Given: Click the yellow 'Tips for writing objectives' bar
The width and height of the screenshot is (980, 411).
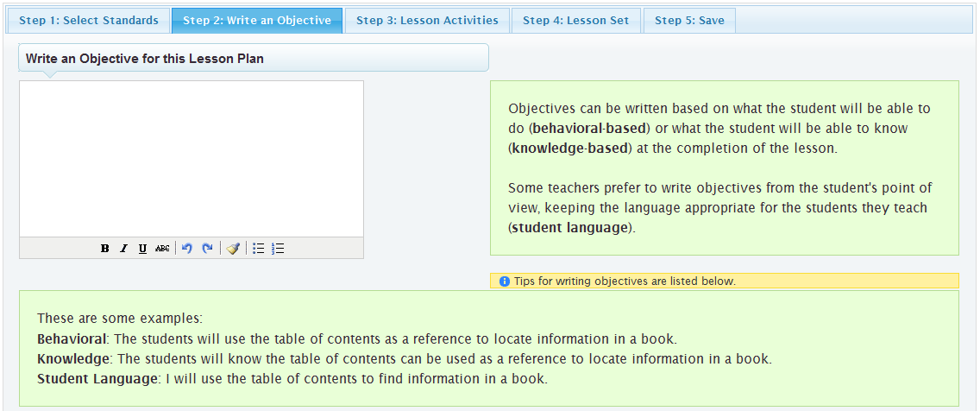Looking at the screenshot, I should [x=724, y=281].
